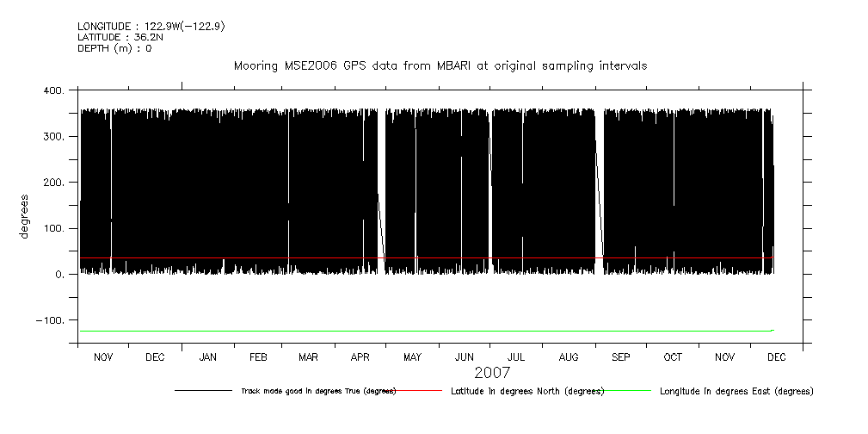
Task: Click the 'degrees' y-axis label
Action: coord(25,217)
